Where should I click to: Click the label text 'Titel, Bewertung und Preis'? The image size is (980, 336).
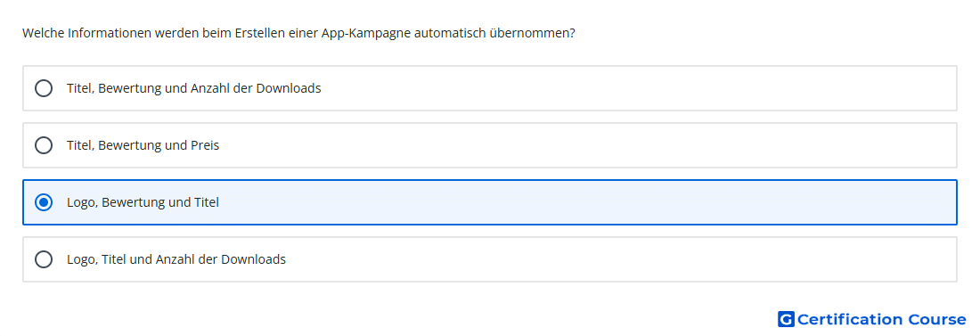(x=143, y=145)
